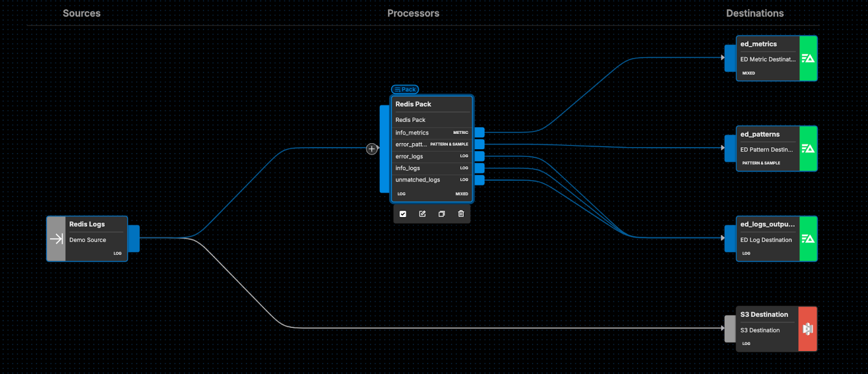Click the unmatched_logs output port
Image resolution: width=868 pixels, height=374 pixels.
[x=480, y=180]
